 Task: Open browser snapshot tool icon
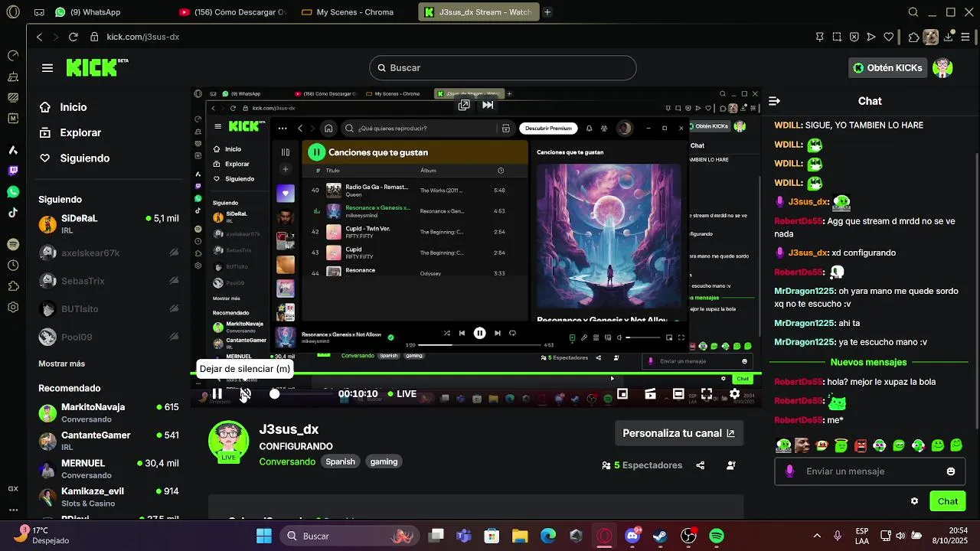(x=837, y=37)
